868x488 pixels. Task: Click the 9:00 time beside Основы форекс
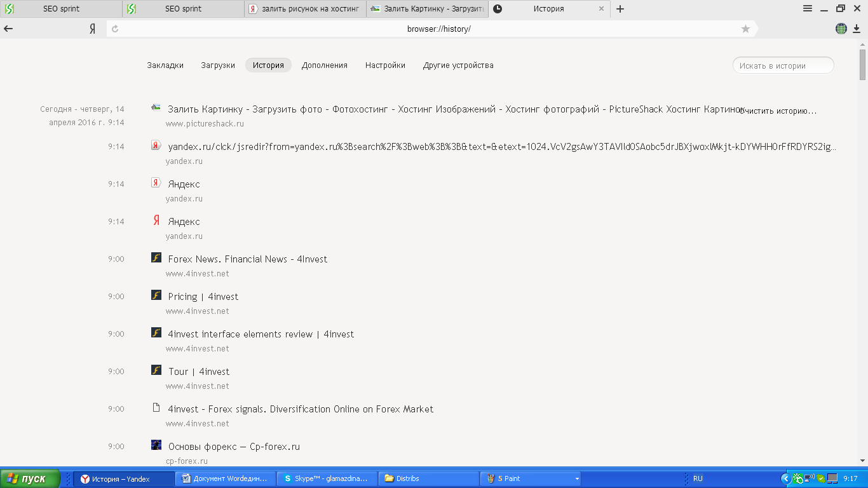tap(116, 447)
